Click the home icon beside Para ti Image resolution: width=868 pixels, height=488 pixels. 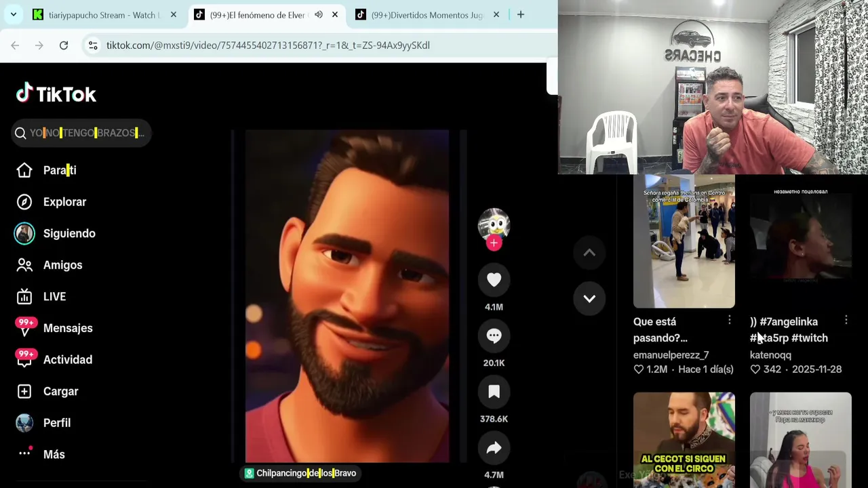tap(24, 170)
